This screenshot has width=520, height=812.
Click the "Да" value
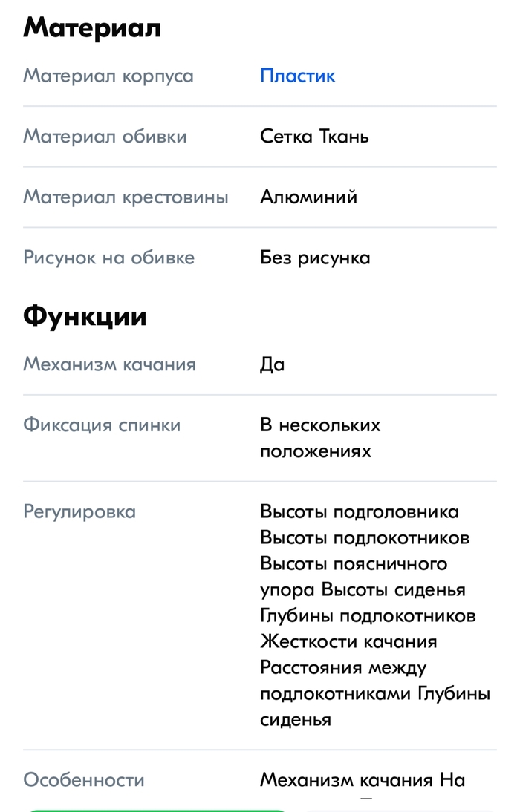[x=272, y=364]
